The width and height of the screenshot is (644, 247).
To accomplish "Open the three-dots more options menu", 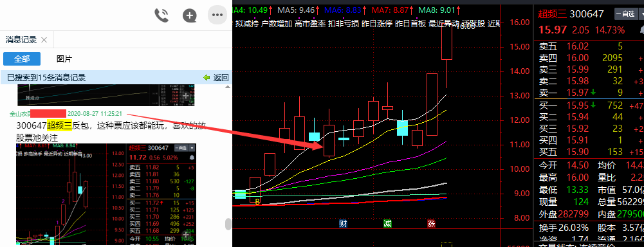I will tap(217, 15).
